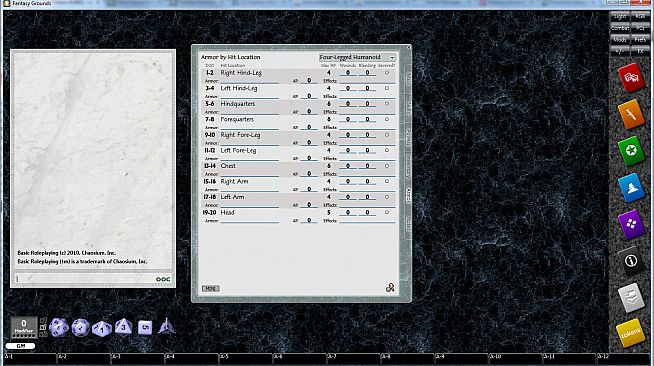The height and width of the screenshot is (366, 654).
Task: Toggle Severed for Right Arm
Action: (387, 181)
